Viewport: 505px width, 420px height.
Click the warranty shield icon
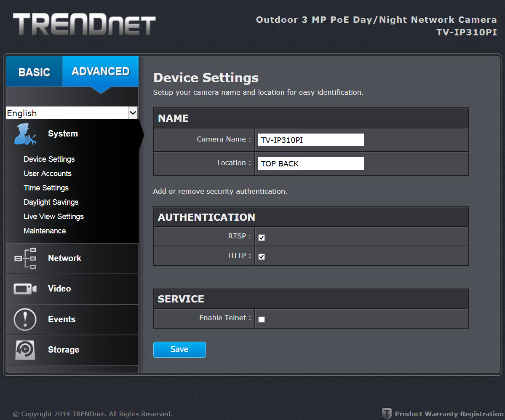(387, 414)
